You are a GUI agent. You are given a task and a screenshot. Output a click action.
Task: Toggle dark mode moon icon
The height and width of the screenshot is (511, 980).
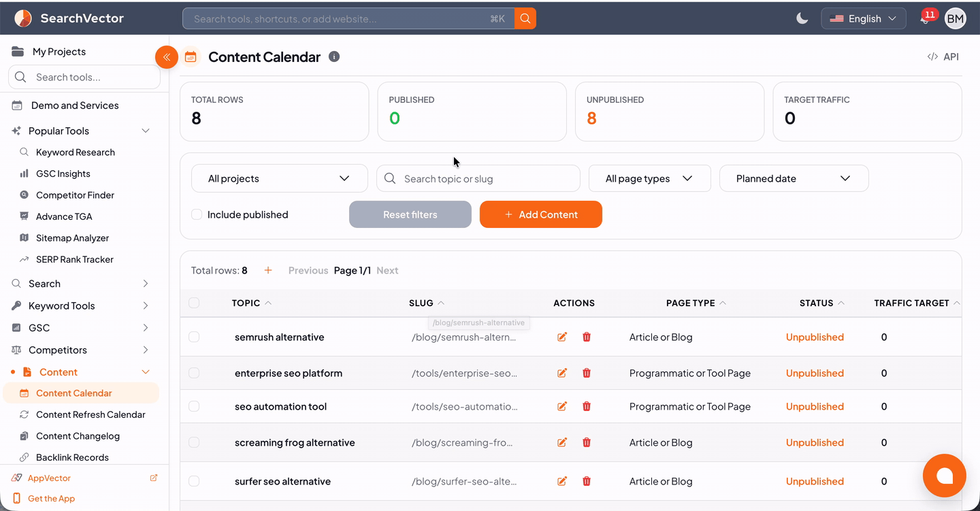click(x=802, y=18)
